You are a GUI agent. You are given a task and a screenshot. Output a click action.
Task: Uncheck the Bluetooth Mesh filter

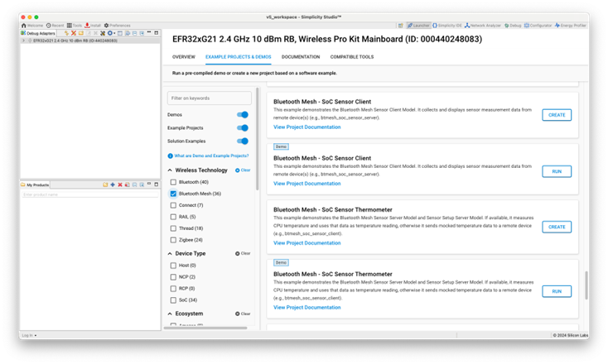[173, 194]
